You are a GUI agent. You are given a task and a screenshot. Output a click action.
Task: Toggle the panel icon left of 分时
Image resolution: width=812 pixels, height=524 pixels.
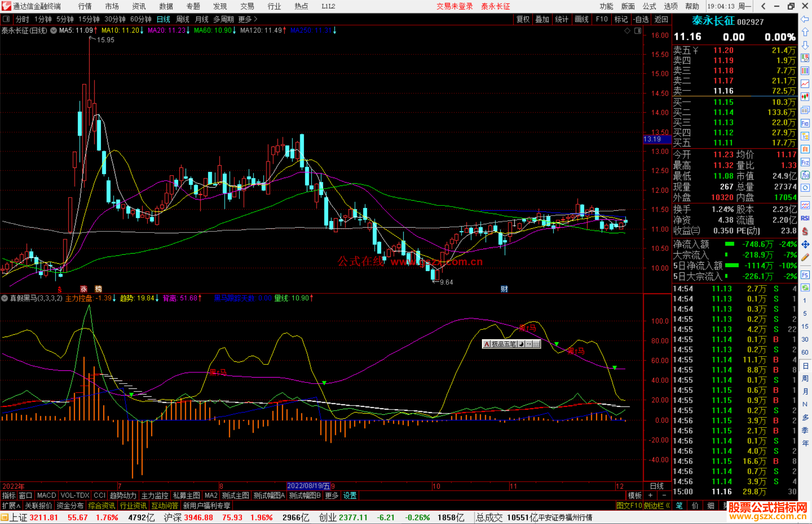click(6, 19)
